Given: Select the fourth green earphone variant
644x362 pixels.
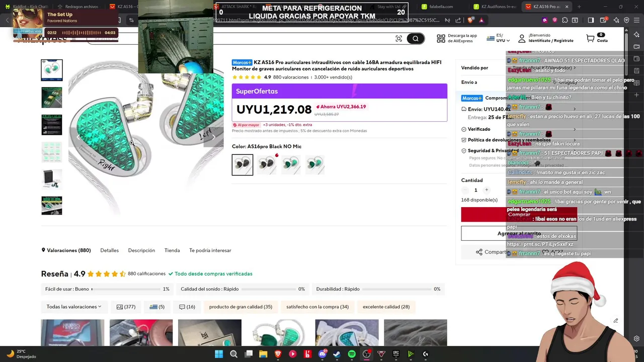Looking at the screenshot, I should (x=315, y=164).
